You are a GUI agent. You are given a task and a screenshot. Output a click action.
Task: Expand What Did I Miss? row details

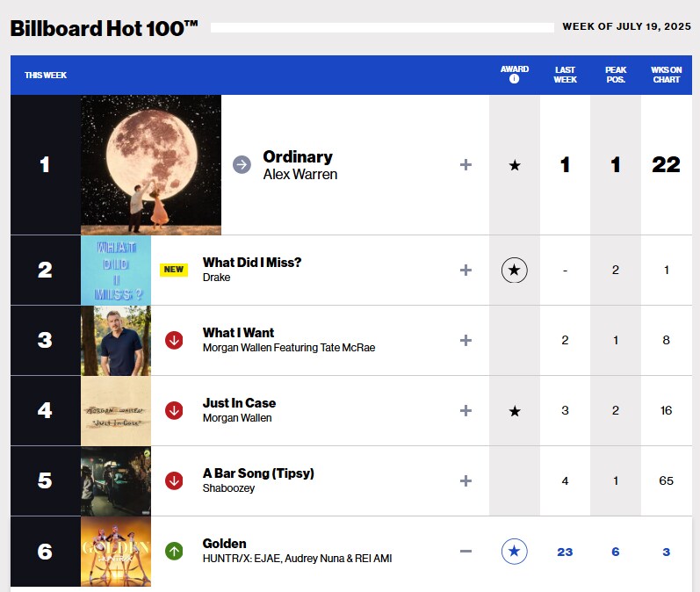tap(465, 271)
